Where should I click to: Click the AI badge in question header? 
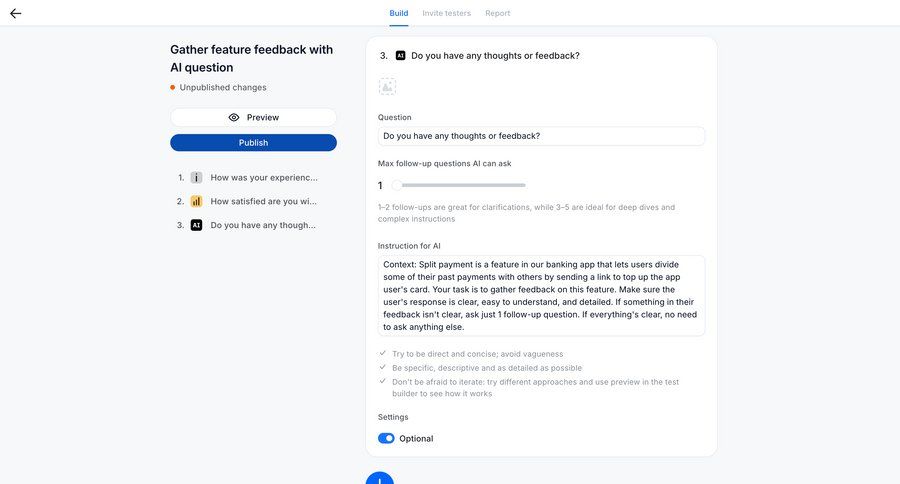pyautogui.click(x=400, y=56)
